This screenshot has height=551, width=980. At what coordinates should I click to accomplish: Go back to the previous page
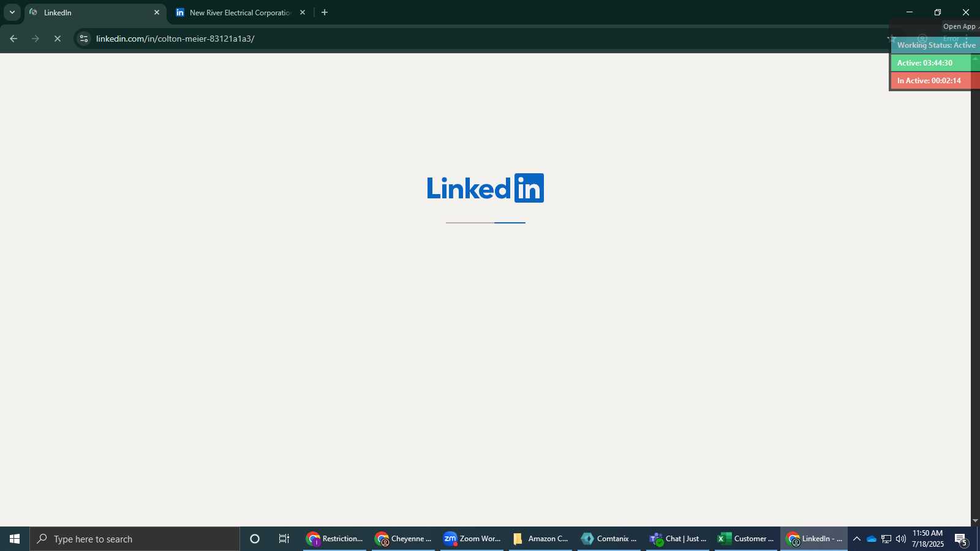[13, 39]
